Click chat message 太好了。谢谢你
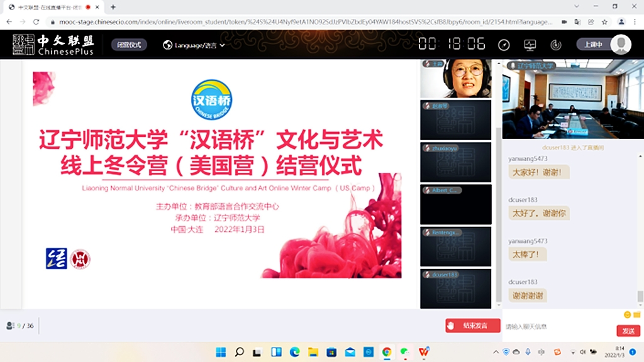 pos(539,214)
